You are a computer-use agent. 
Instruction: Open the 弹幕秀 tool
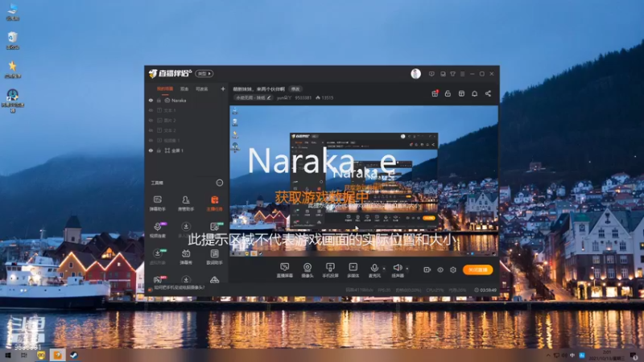[x=186, y=257]
